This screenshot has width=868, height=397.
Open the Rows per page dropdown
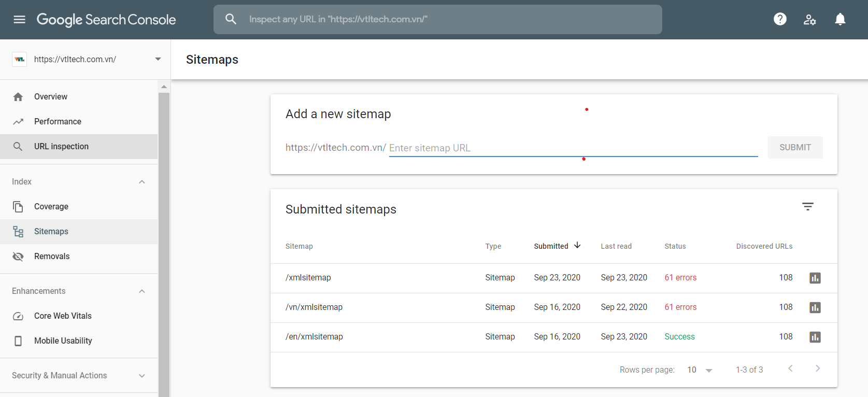(700, 370)
